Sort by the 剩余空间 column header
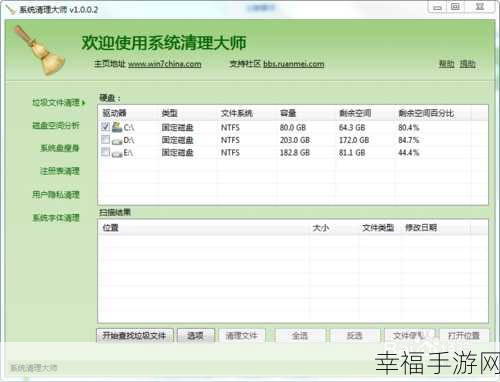This screenshot has height=382, width=500. (355, 113)
